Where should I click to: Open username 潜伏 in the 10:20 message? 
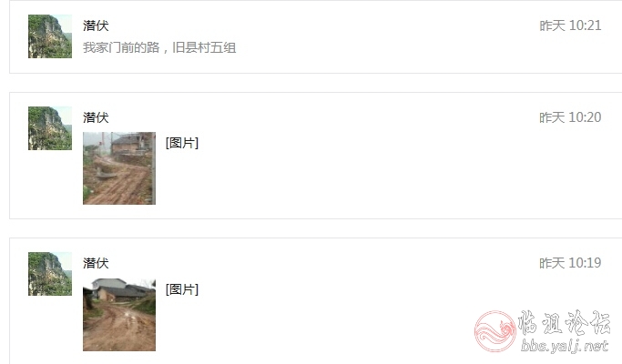[96, 117]
